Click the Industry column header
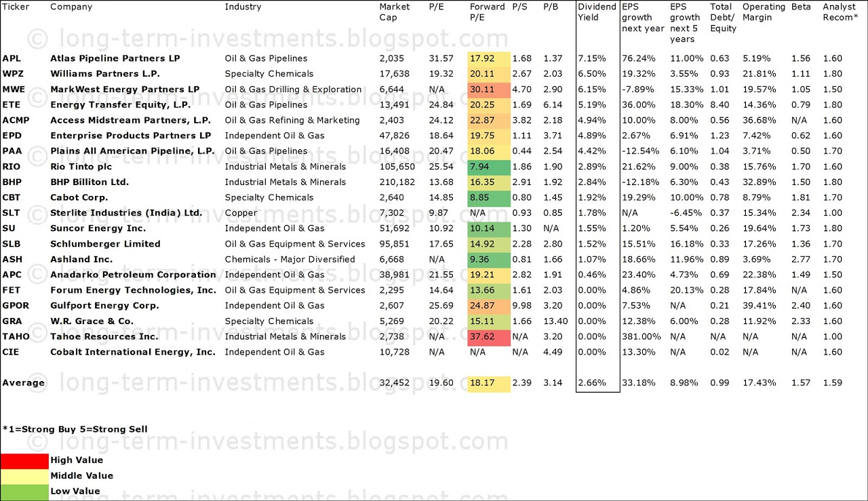 coord(243,7)
